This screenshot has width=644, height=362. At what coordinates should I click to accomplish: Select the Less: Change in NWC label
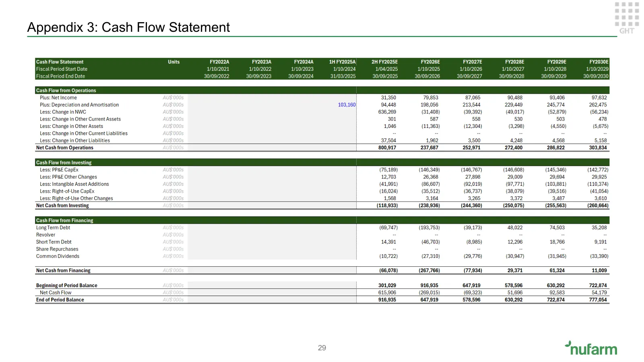[63, 112]
